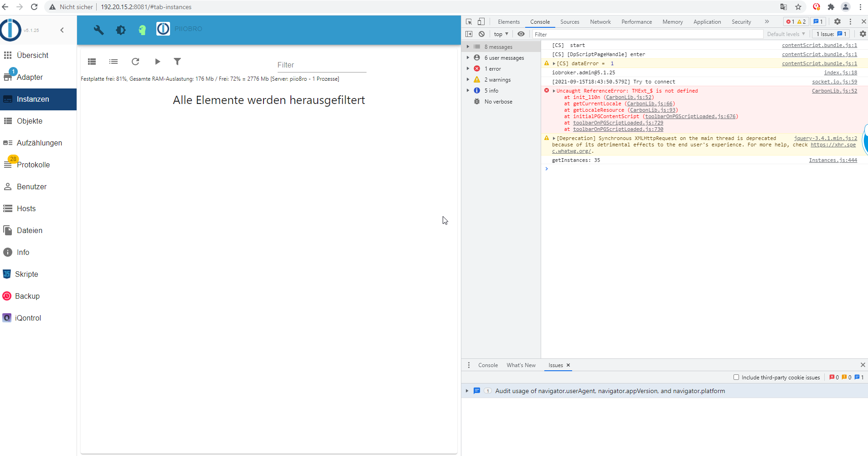The width and height of the screenshot is (868, 456).
Task: Open the Protokolle section with 28 entries
Action: pos(33,165)
